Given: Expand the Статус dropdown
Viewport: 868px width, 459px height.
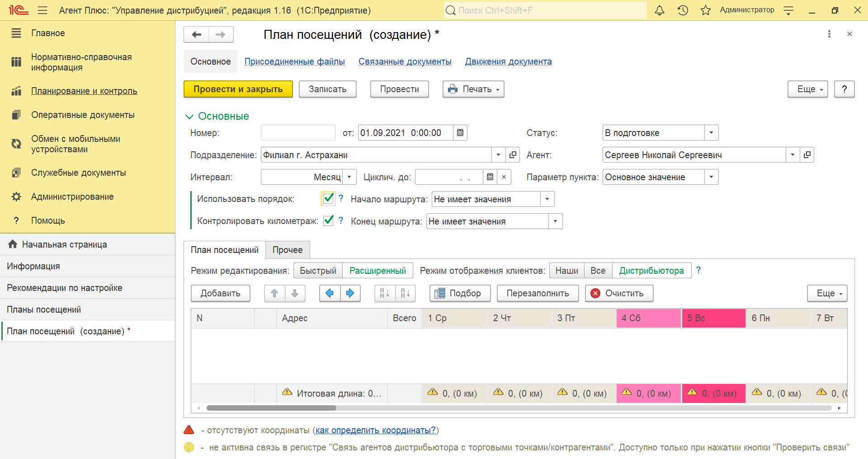Looking at the screenshot, I should [711, 133].
